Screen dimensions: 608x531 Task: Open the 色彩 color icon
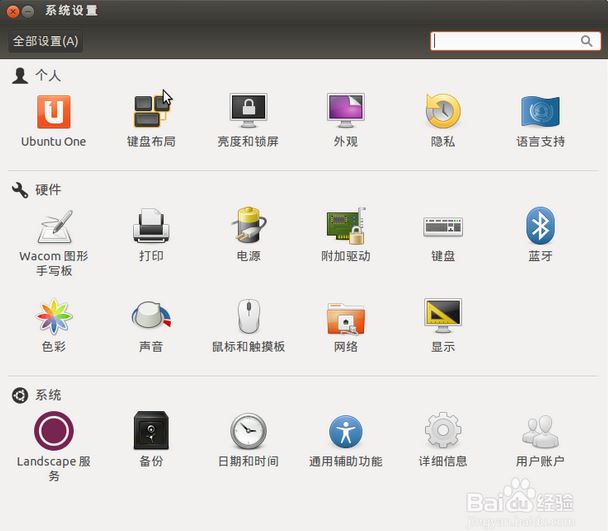(x=54, y=317)
